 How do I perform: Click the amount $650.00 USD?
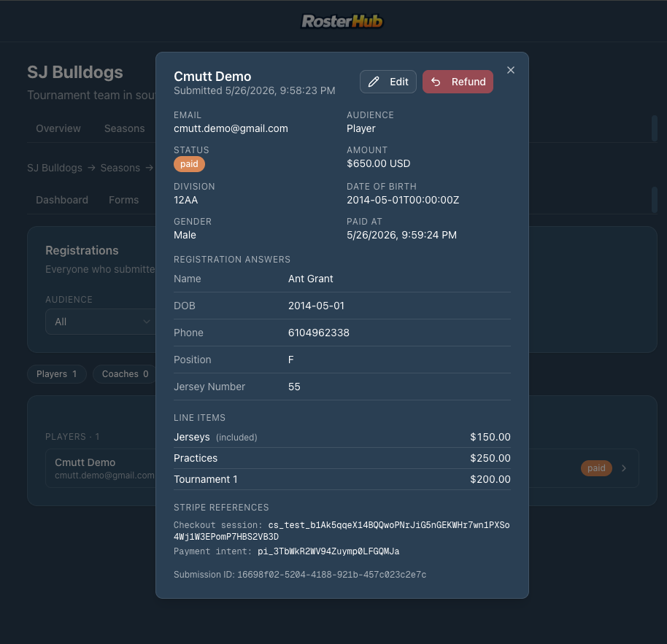(x=378, y=163)
